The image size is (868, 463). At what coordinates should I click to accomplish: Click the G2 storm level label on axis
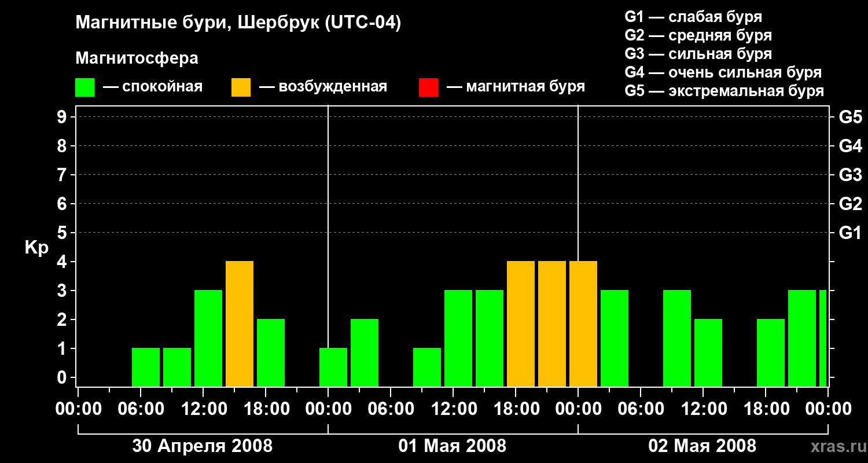(x=850, y=204)
